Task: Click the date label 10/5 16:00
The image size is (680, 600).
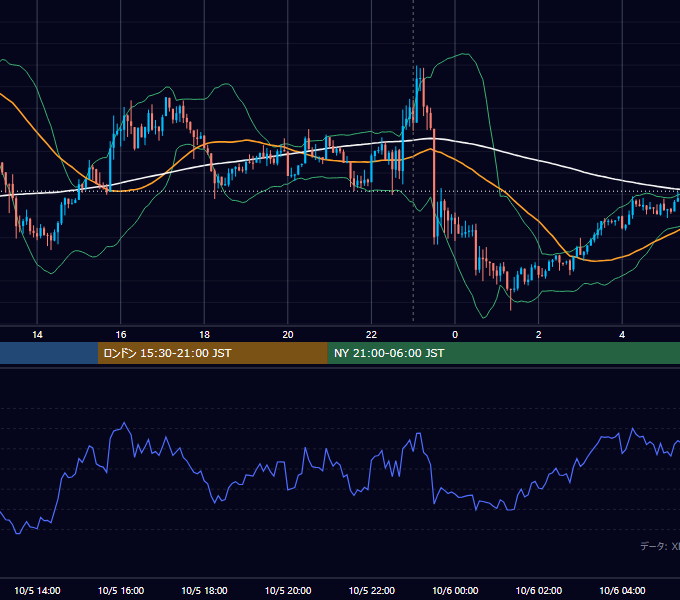Action: (121, 590)
